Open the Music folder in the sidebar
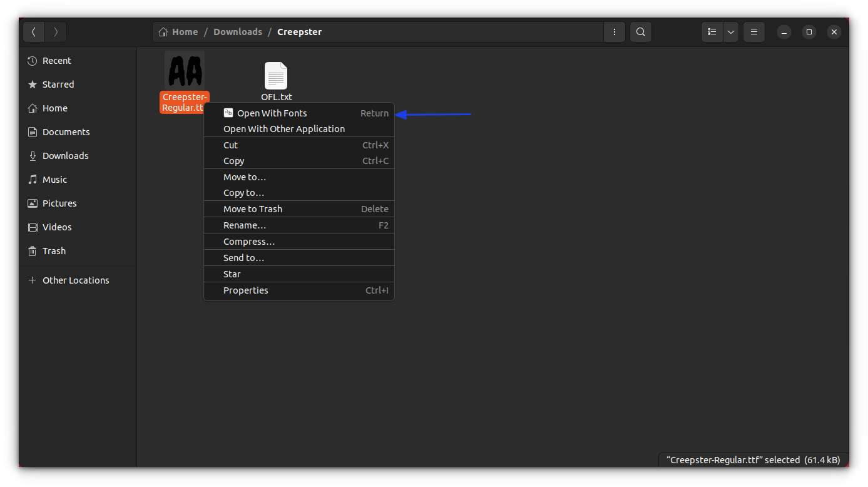 point(54,179)
